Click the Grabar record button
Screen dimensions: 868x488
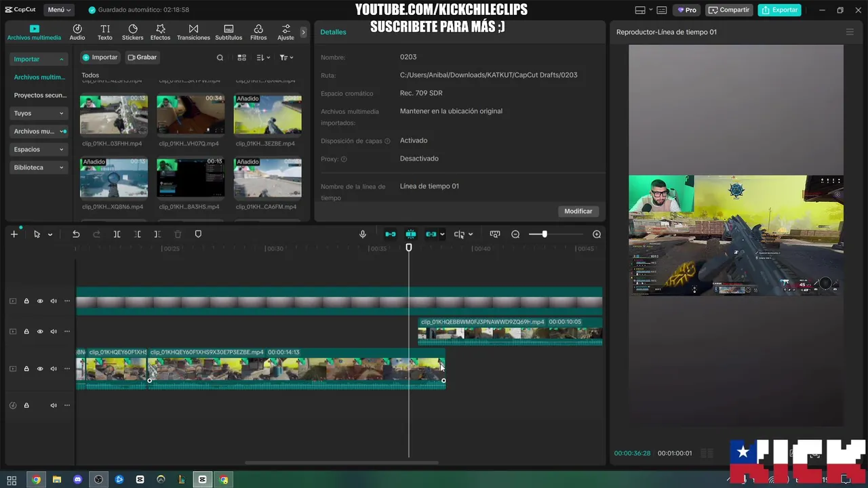(x=142, y=58)
